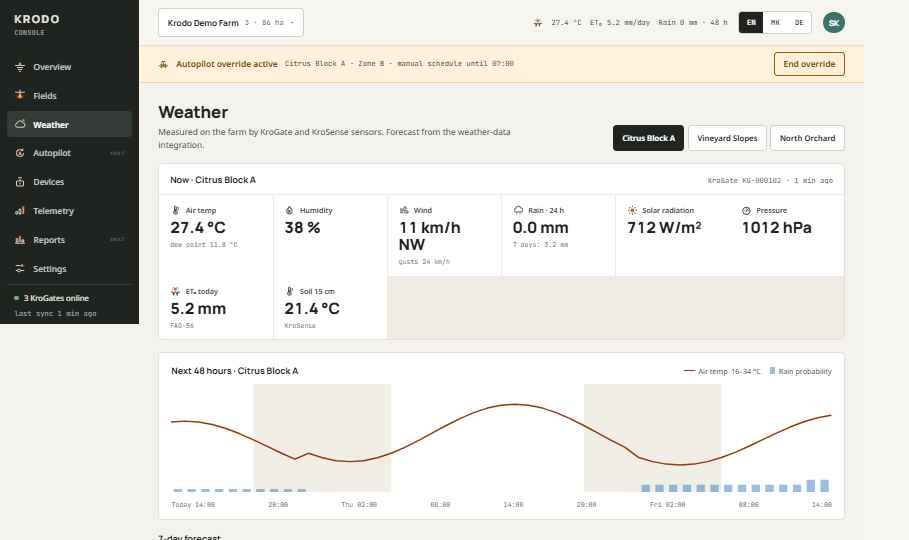Click the Weather page heading

(193, 112)
